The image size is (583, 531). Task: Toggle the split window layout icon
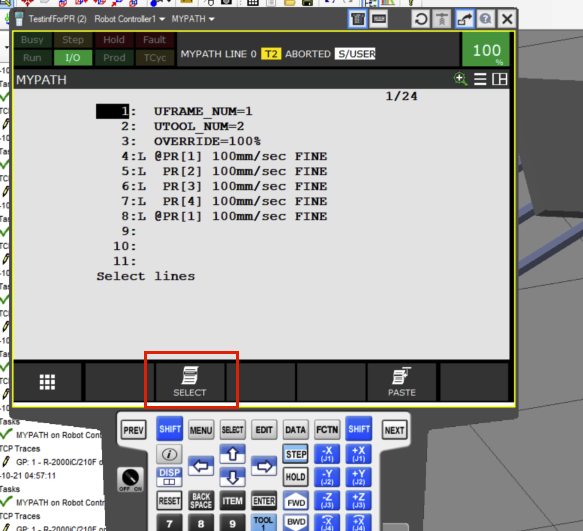[499, 79]
